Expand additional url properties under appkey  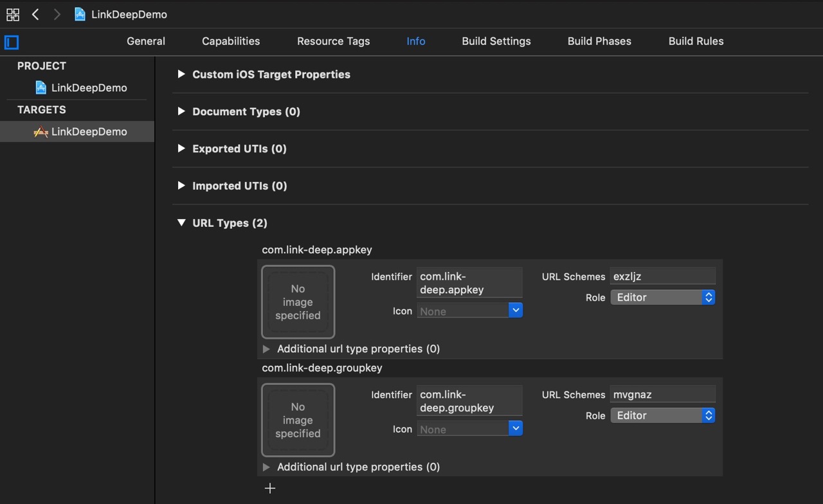coord(267,349)
